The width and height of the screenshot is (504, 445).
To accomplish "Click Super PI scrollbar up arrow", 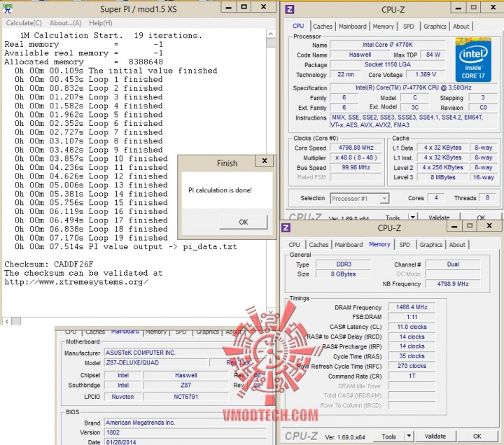I will pyautogui.click(x=271, y=34).
